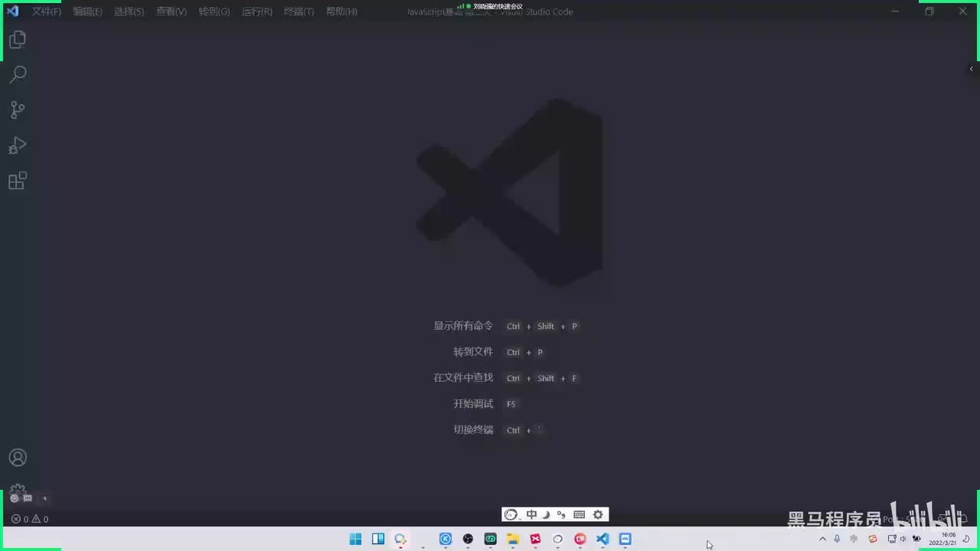Image resolution: width=980 pixels, height=551 pixels.
Task: Open the IME toolbar settings gear
Action: click(598, 514)
